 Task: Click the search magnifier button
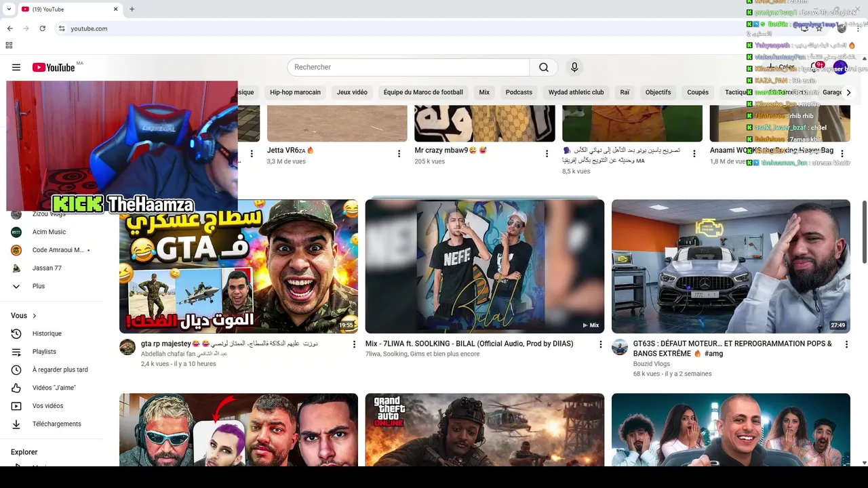(544, 67)
